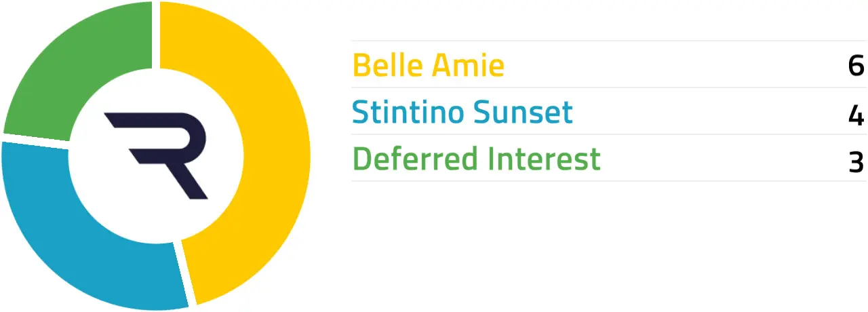Click the white gap between green and blue segments
868x312 pixels.
[35, 138]
